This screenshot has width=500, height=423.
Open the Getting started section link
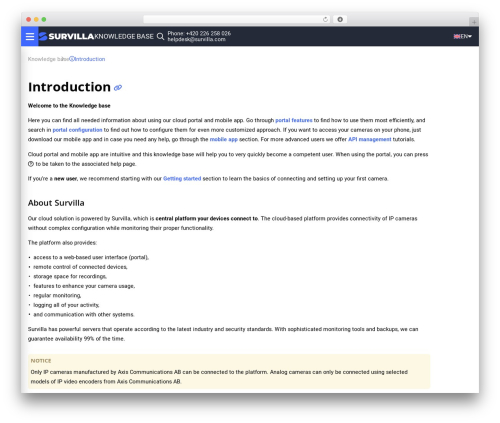click(182, 179)
